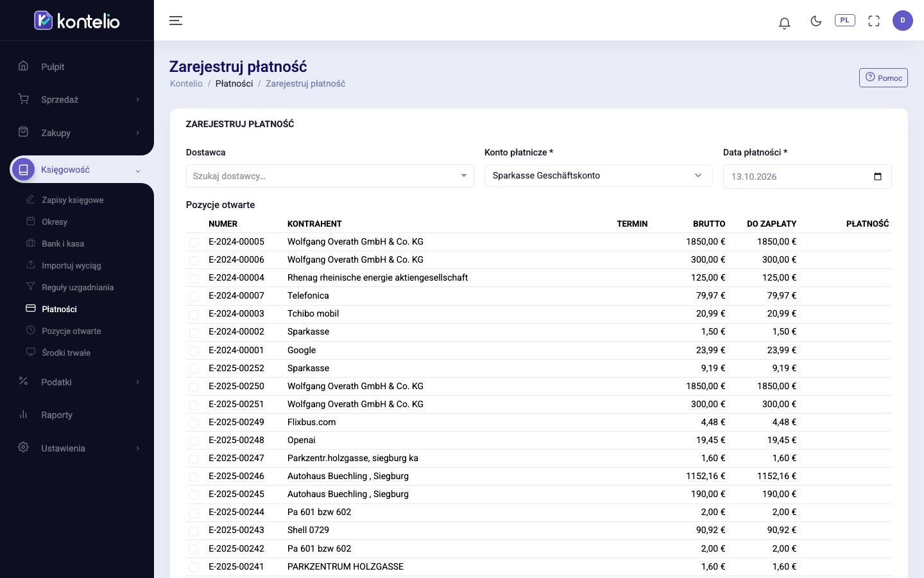Viewport: 924px width, 578px height.
Task: Tick checkbox for Google invoice E-2024-00001
Action: click(x=194, y=351)
